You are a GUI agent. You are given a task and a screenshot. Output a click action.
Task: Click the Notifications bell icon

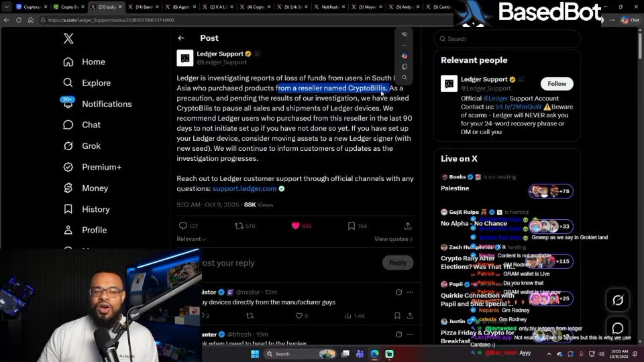[x=68, y=104]
